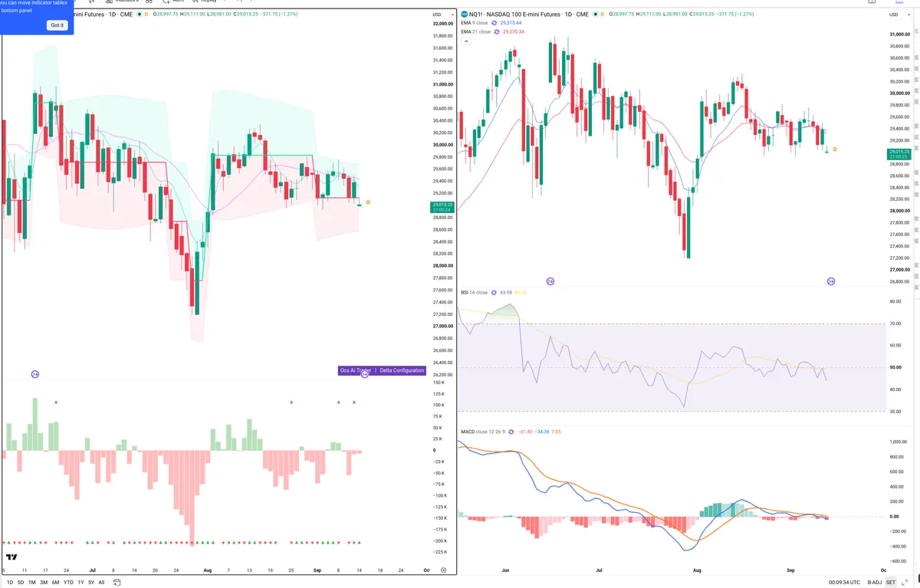This screenshot has width=920, height=588.
Task: Click the MACD refresh icon
Action: click(x=511, y=432)
